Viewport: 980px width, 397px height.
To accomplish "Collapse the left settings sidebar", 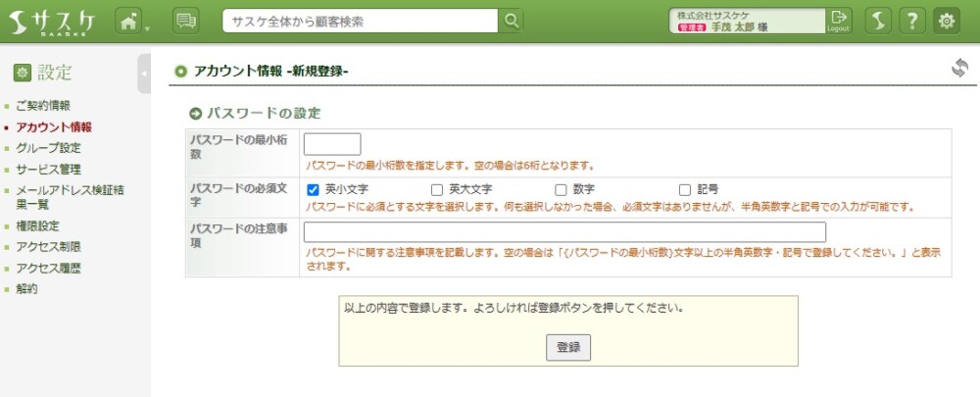I will (x=144, y=74).
